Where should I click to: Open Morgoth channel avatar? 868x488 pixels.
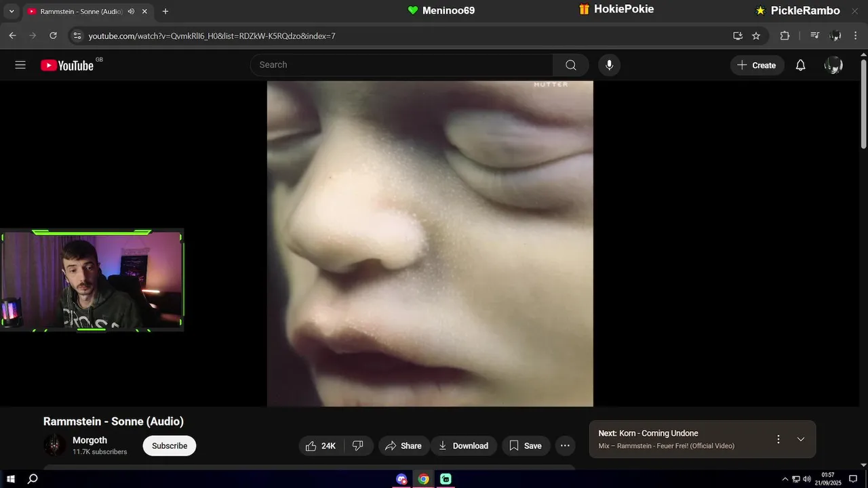click(x=54, y=445)
